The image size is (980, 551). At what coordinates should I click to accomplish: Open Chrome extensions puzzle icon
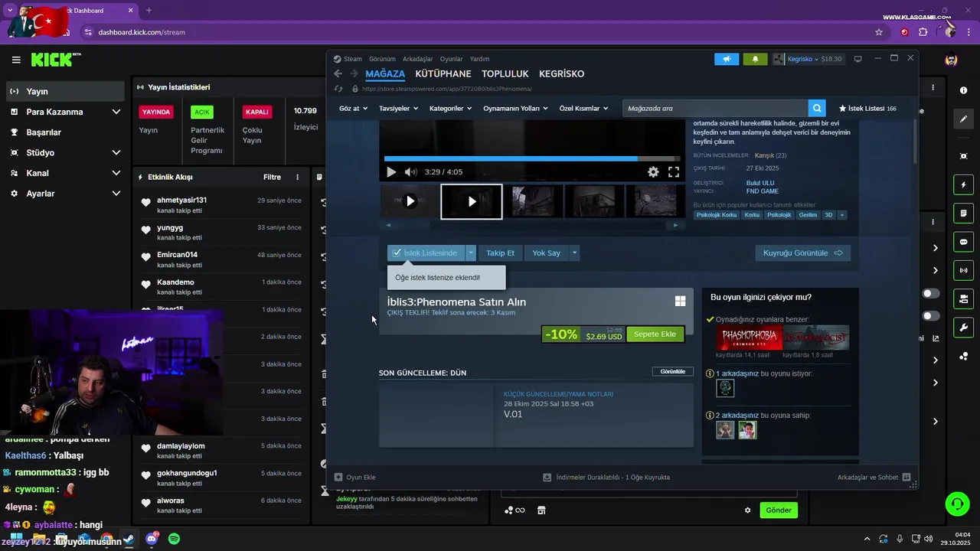(x=923, y=32)
